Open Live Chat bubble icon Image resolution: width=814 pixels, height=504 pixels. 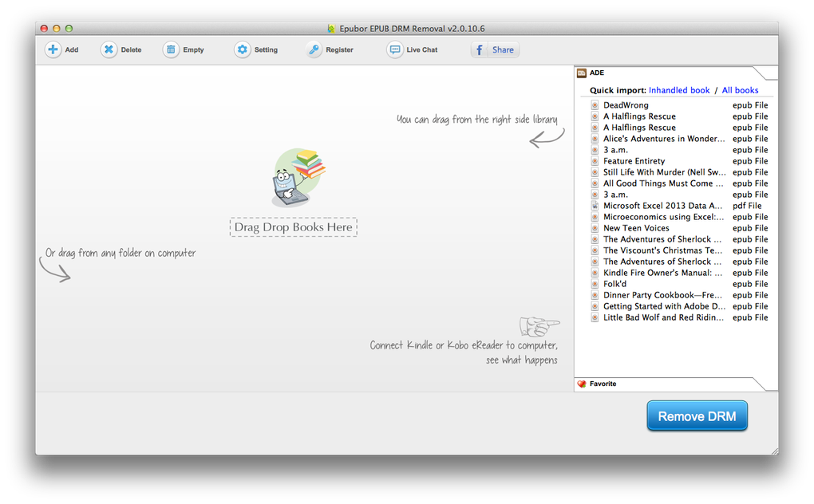coord(394,49)
